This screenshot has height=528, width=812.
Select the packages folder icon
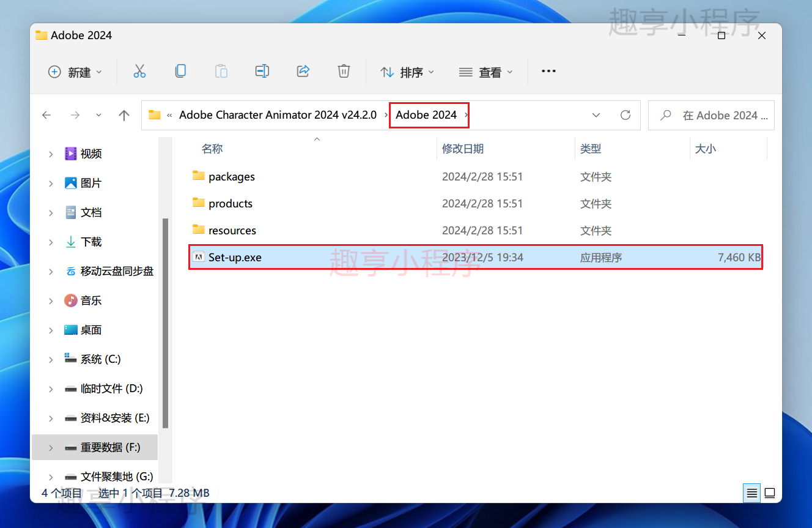tap(198, 176)
